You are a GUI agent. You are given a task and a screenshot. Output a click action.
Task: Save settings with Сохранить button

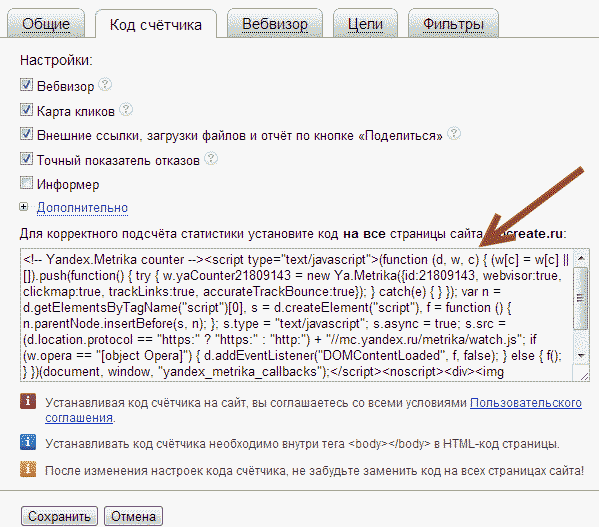click(x=60, y=517)
